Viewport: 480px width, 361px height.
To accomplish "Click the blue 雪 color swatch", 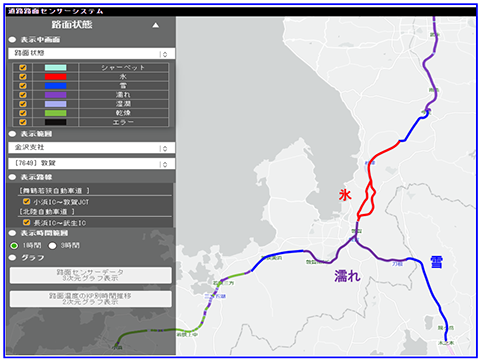I will (x=56, y=86).
